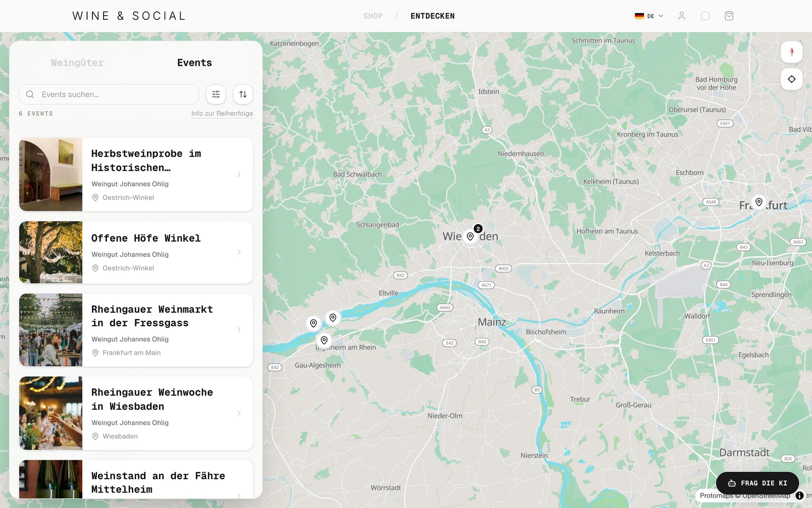
Task: Expand Rheingauer Weinwoche card chevron
Action: click(239, 413)
